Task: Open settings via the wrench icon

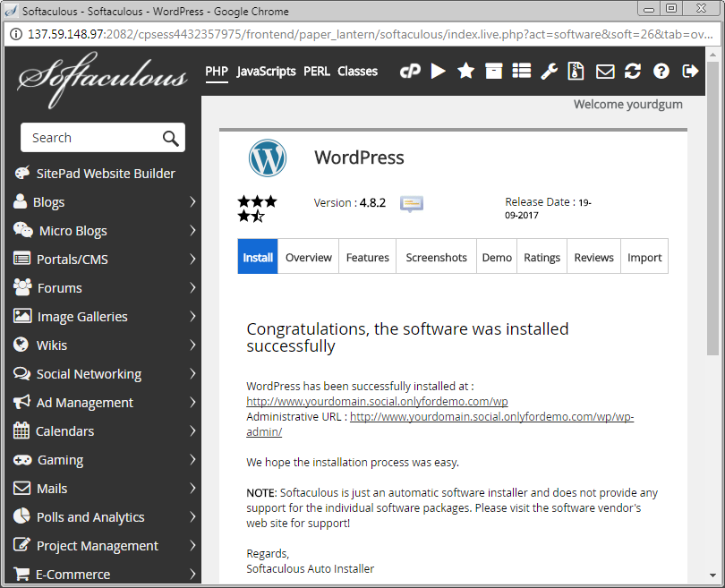Action: click(550, 72)
